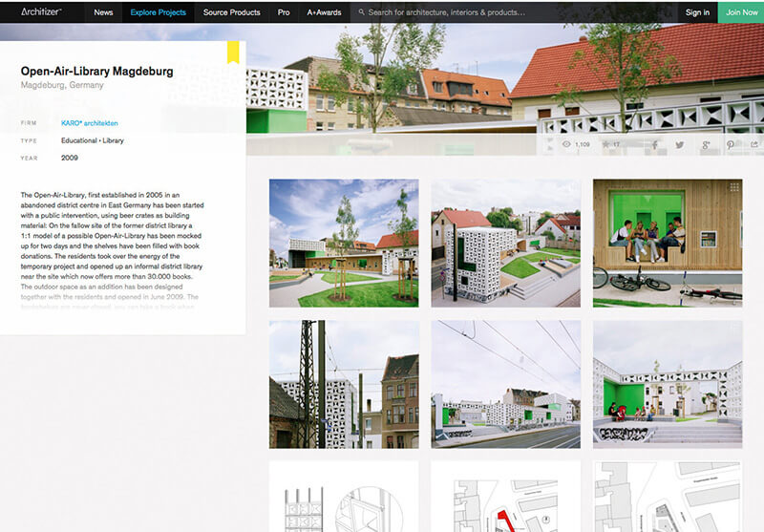The height and width of the screenshot is (532, 764).
Task: Go to the Pro section
Action: tap(284, 12)
